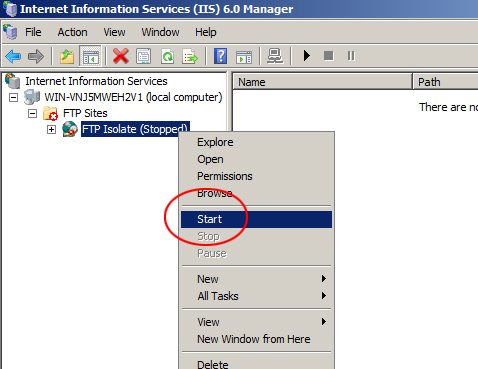Expand the View submenu arrow in context menu

(324, 321)
